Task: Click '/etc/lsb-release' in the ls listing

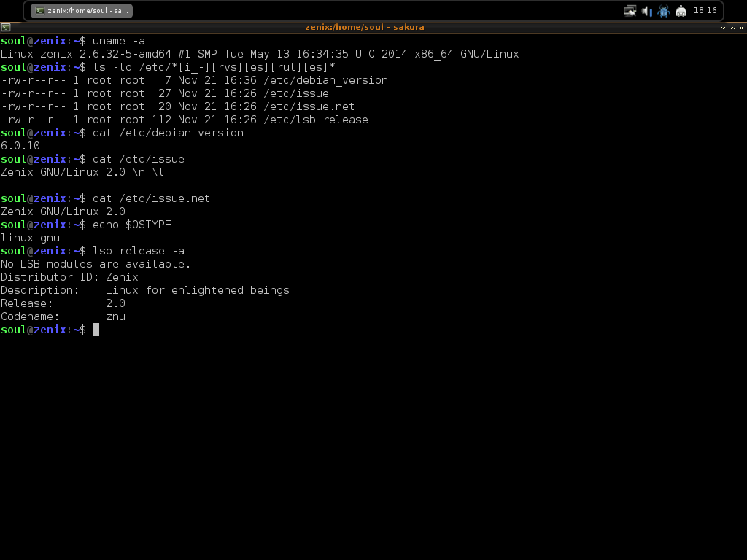Action: [x=315, y=120]
